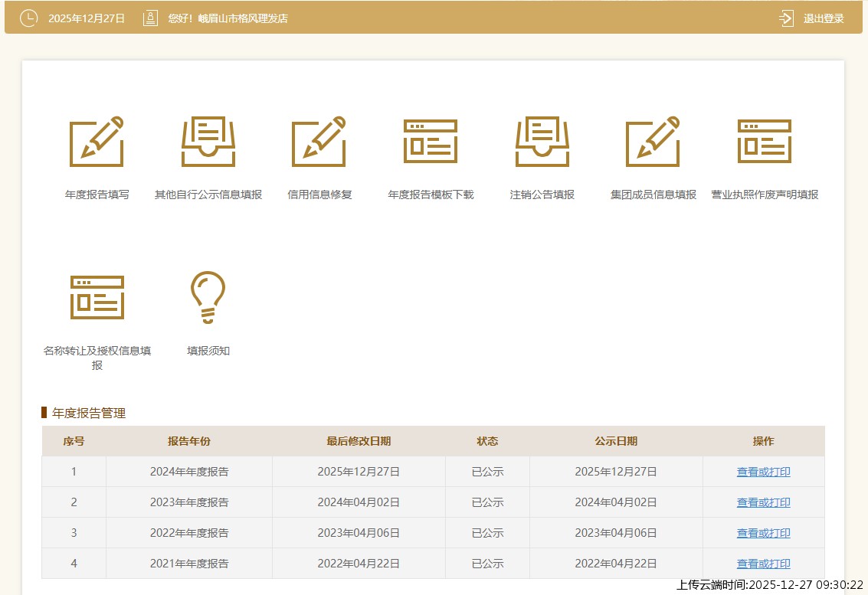The image size is (868, 595).
Task: Click the user profile icon in header
Action: pos(151,18)
